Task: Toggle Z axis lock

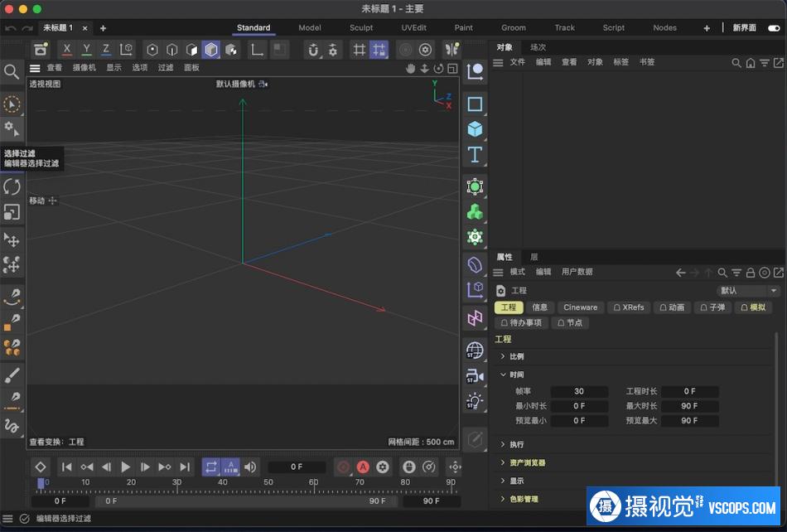Action: pos(106,49)
